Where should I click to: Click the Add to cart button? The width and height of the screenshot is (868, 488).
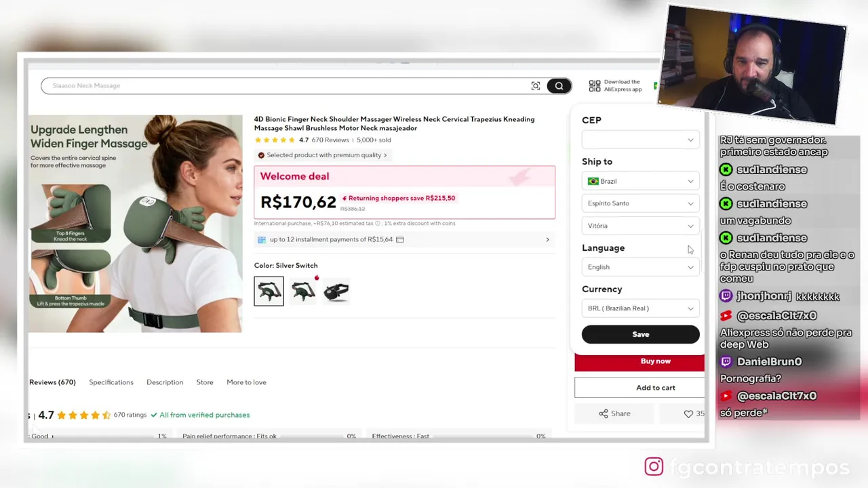point(639,388)
